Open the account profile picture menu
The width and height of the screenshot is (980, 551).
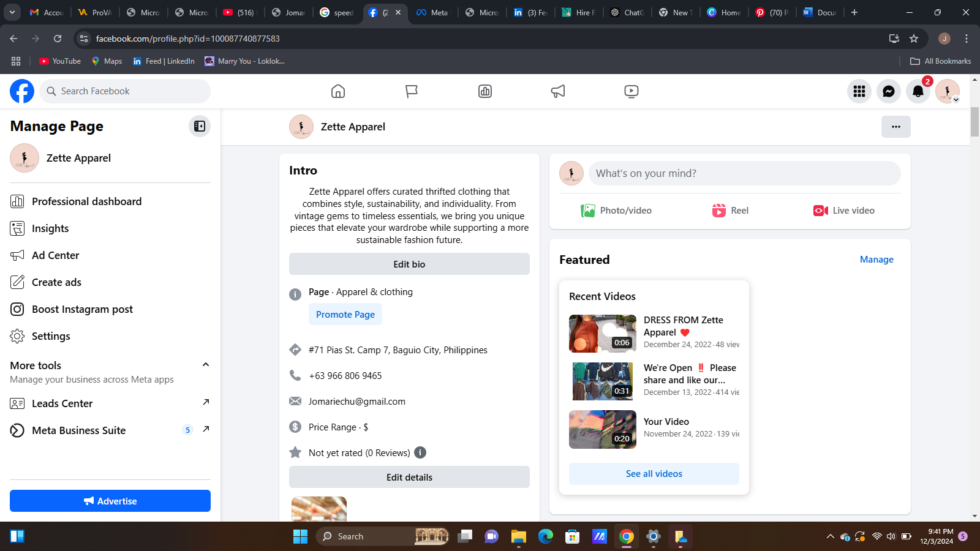(x=948, y=91)
